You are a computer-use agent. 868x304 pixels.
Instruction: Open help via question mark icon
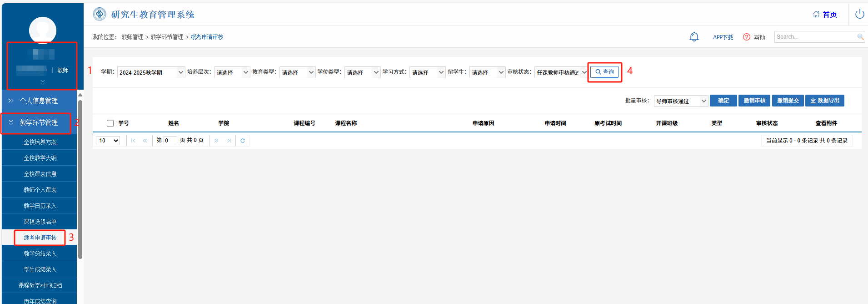(x=746, y=37)
